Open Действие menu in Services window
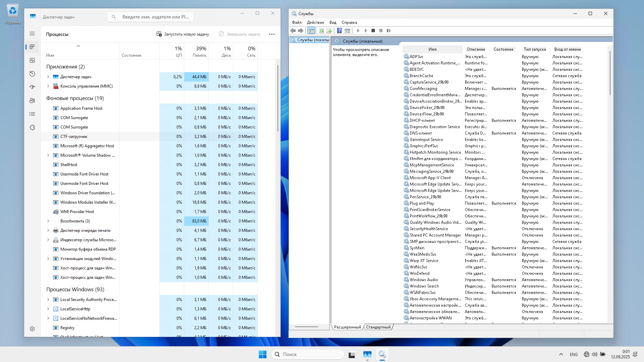Screen dimensions: 644x362 [315, 22]
